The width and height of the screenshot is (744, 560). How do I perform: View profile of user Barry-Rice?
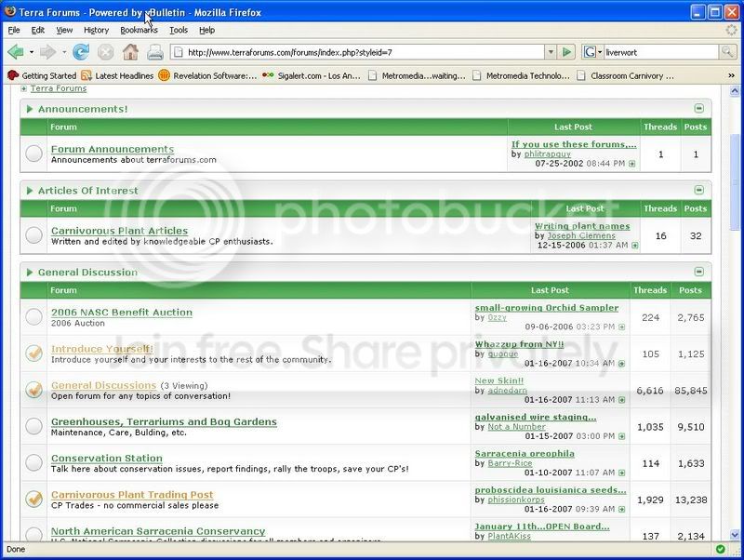click(510, 462)
